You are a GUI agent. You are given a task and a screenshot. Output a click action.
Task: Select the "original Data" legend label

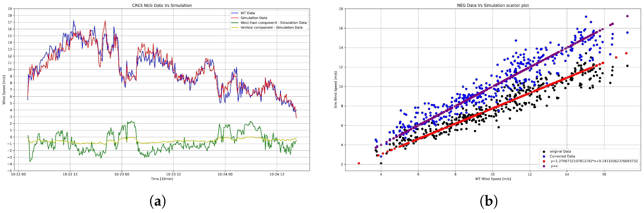560,151
